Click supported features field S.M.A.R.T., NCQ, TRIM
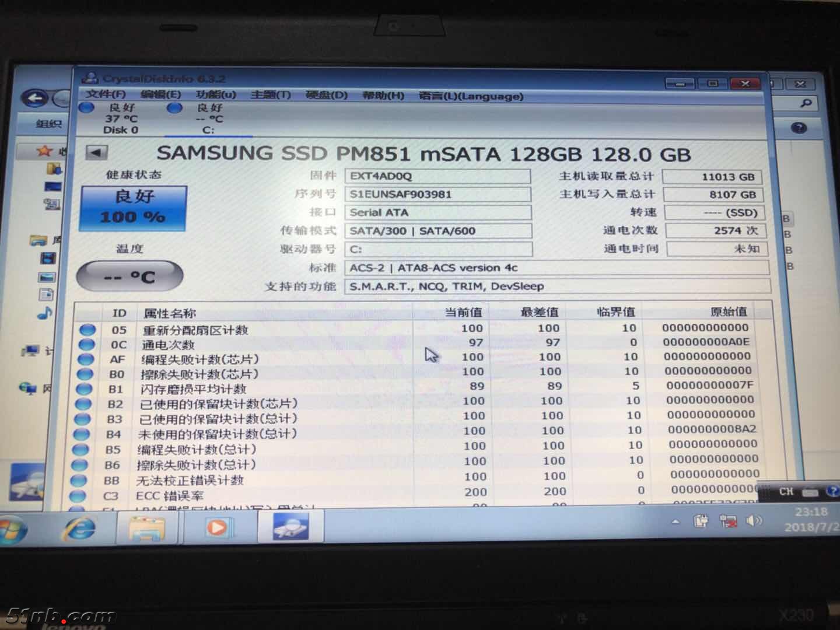 click(558, 286)
